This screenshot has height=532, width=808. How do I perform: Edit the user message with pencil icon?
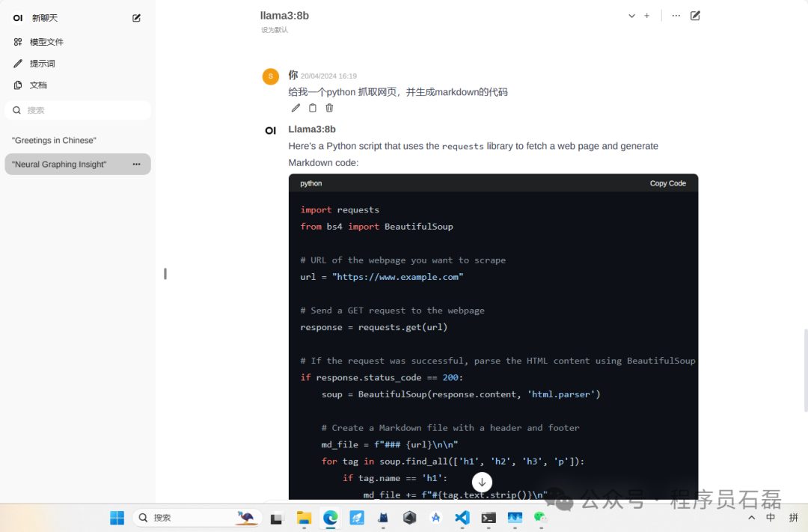296,108
